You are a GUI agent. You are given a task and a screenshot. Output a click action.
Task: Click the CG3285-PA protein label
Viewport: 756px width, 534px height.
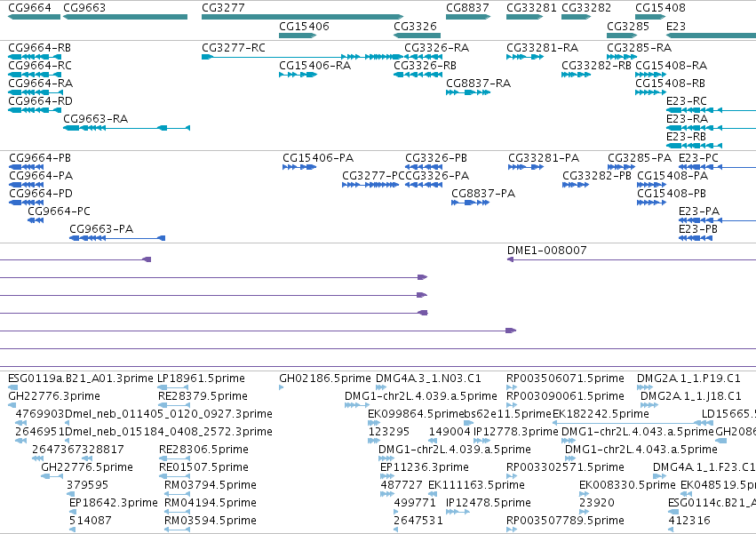click(640, 158)
